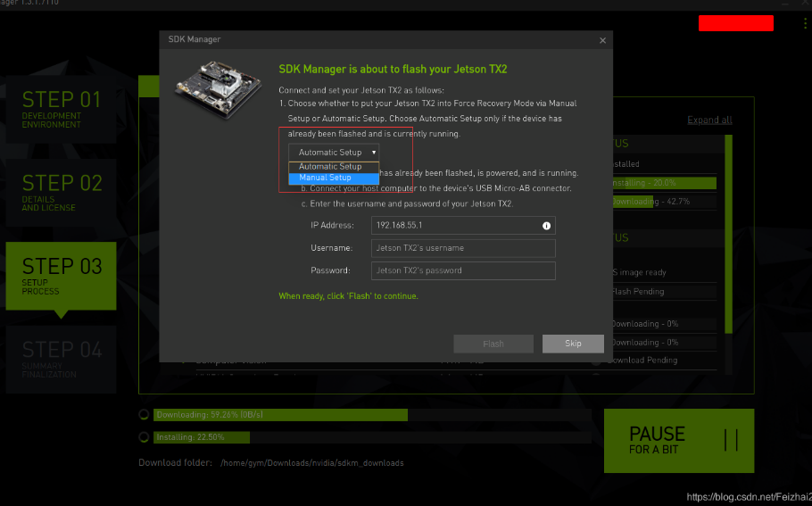Screen dimensions: 812x506
Task: Go to Step 04 Summary Finalization
Action: pyautogui.click(x=61, y=360)
